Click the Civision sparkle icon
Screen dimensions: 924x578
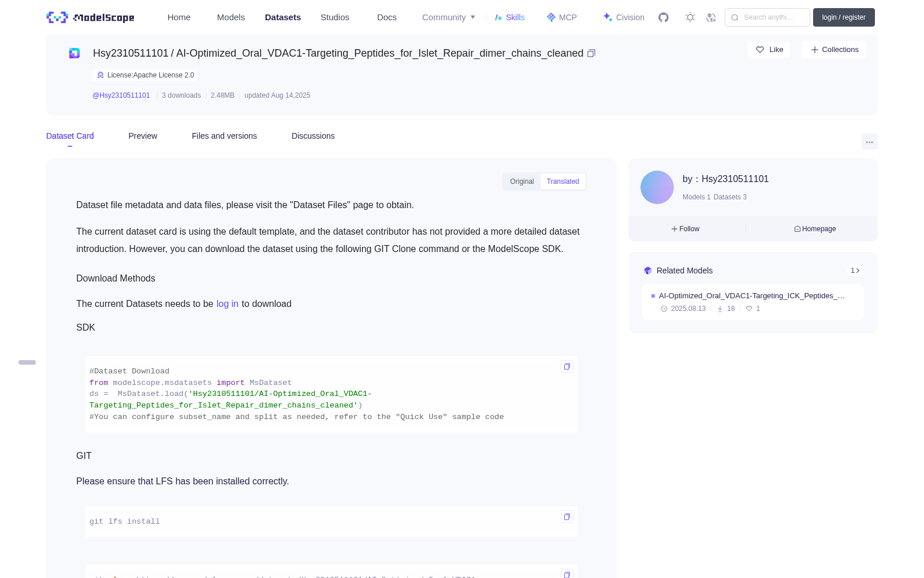(608, 17)
